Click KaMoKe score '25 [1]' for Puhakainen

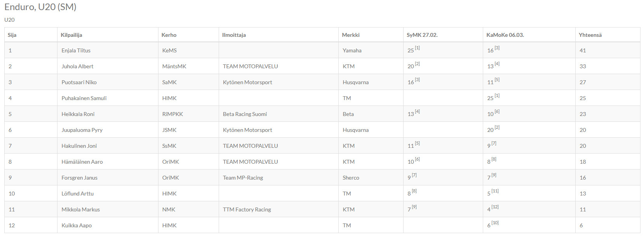click(493, 97)
